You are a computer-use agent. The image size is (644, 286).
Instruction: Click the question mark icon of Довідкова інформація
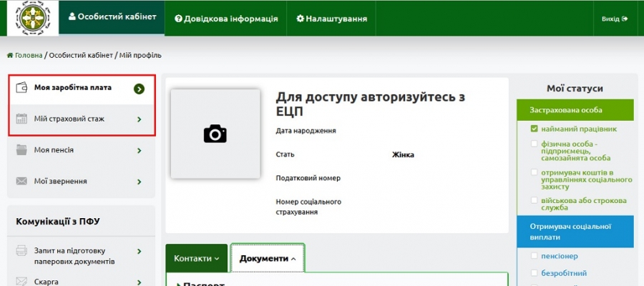pyautogui.click(x=178, y=19)
